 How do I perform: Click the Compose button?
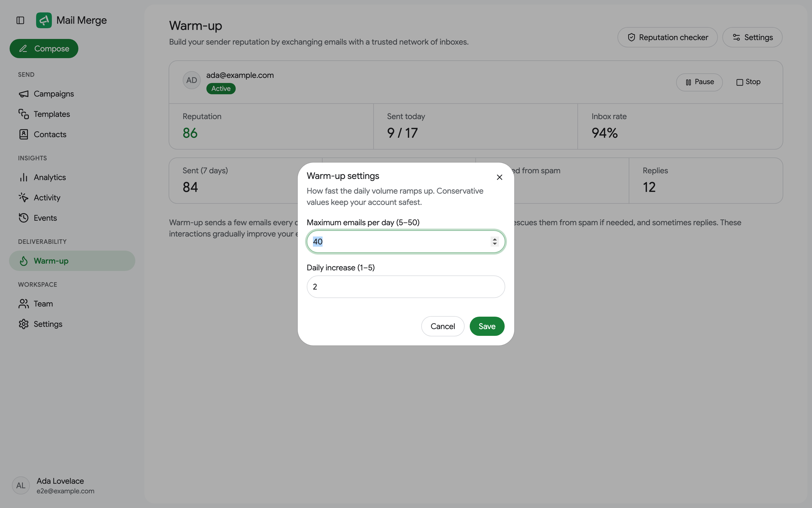[x=44, y=48]
